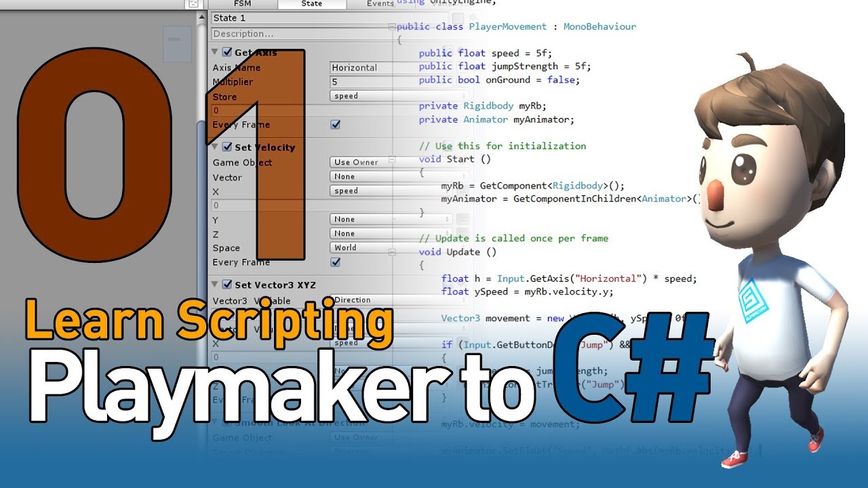The width and height of the screenshot is (868, 488).
Task: Open the Z dropdown in Set Velocity
Action: click(391, 234)
